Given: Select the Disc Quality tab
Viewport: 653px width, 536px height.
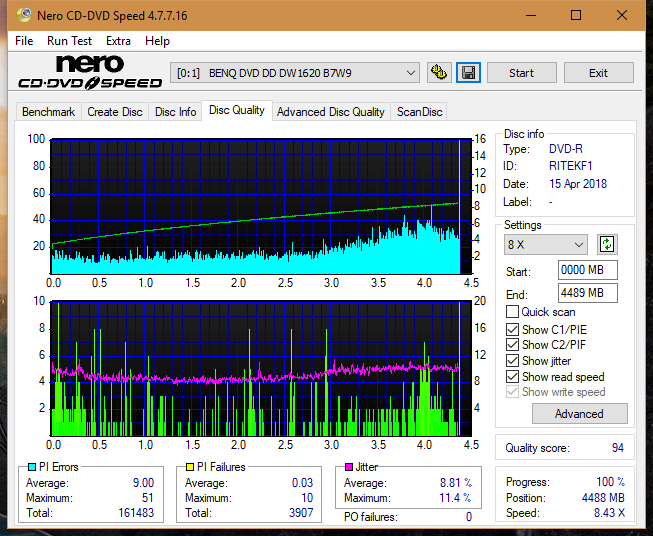Looking at the screenshot, I should click(237, 110).
